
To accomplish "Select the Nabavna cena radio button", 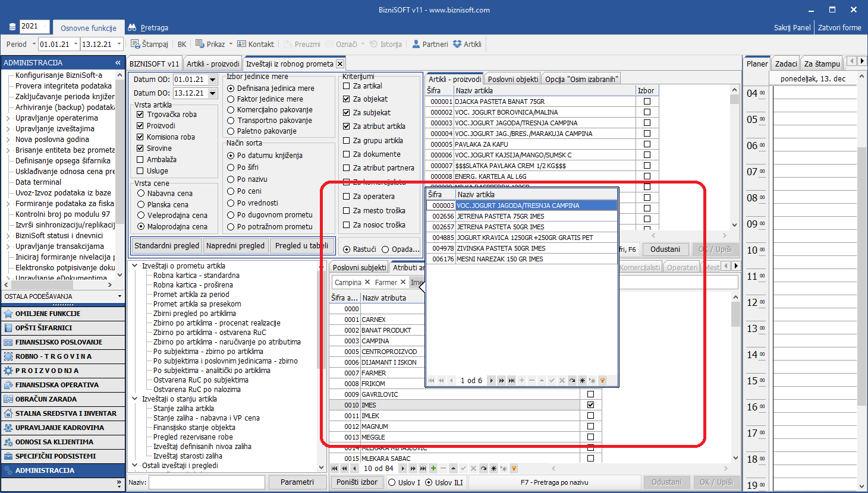I will (x=141, y=194).
